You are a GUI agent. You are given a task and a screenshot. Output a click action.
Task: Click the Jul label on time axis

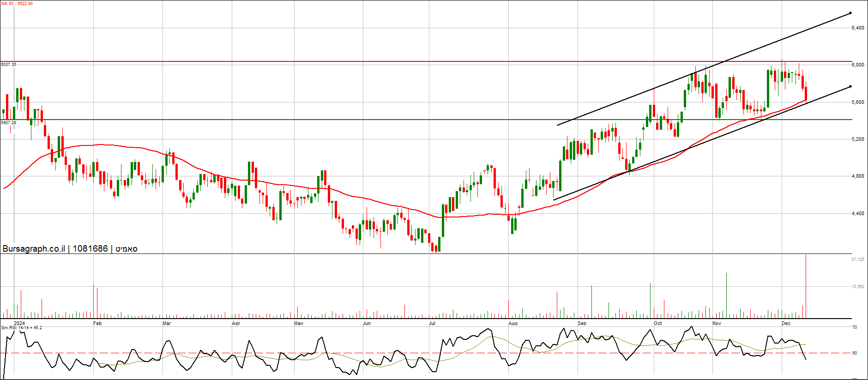pyautogui.click(x=432, y=323)
